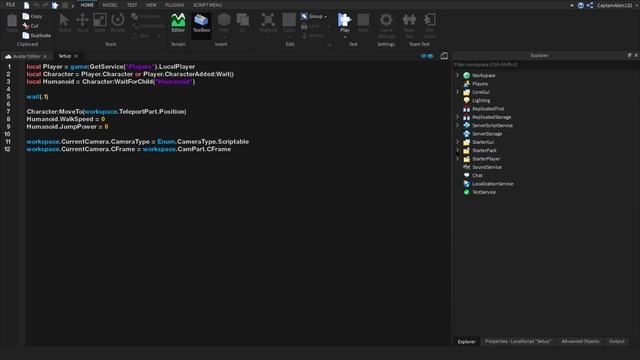Close the Avatar Editor tab
This screenshot has width=640, height=360.
45,56
